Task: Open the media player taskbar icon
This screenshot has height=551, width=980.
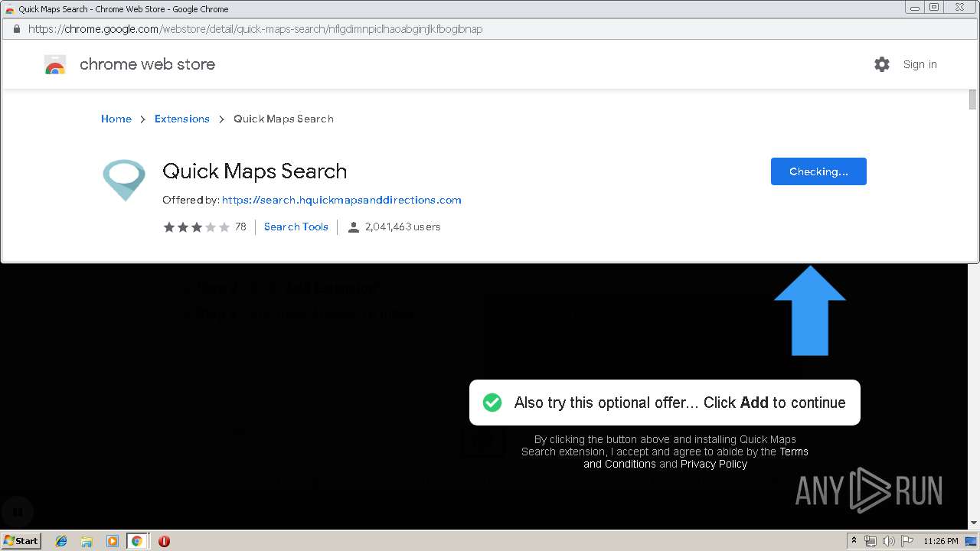Action: [x=112, y=541]
